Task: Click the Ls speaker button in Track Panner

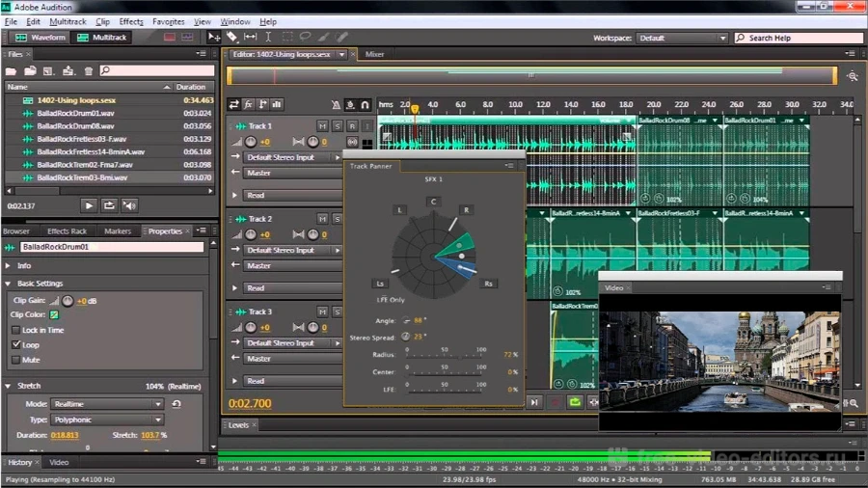Action: (x=380, y=284)
